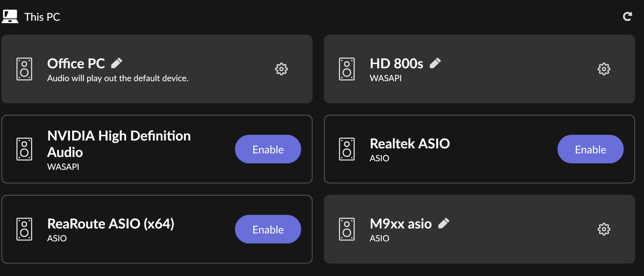Click speaker icon of Realtek ASIO

click(x=347, y=149)
